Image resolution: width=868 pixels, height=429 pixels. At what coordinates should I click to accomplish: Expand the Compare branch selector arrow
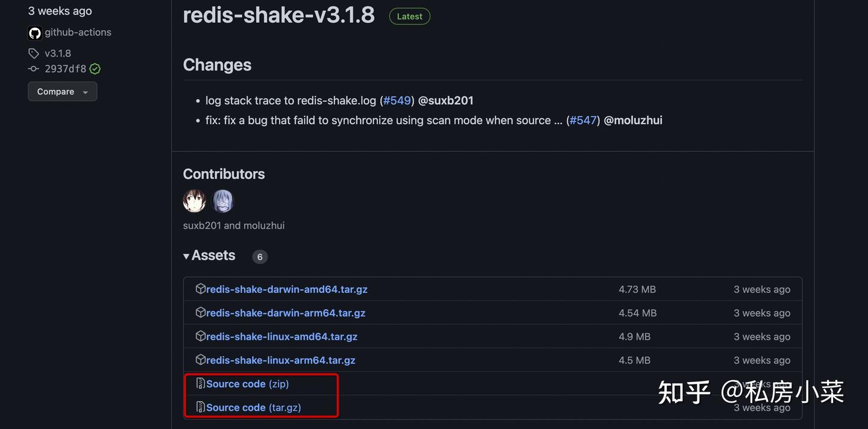tap(85, 92)
